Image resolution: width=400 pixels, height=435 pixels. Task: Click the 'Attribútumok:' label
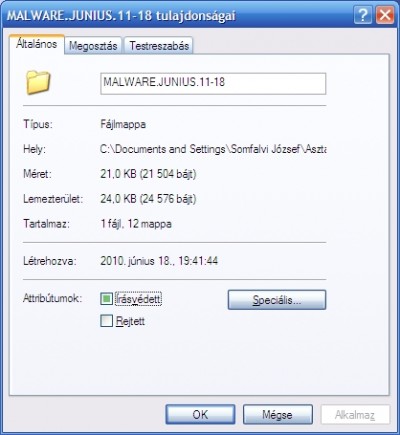click(x=52, y=298)
